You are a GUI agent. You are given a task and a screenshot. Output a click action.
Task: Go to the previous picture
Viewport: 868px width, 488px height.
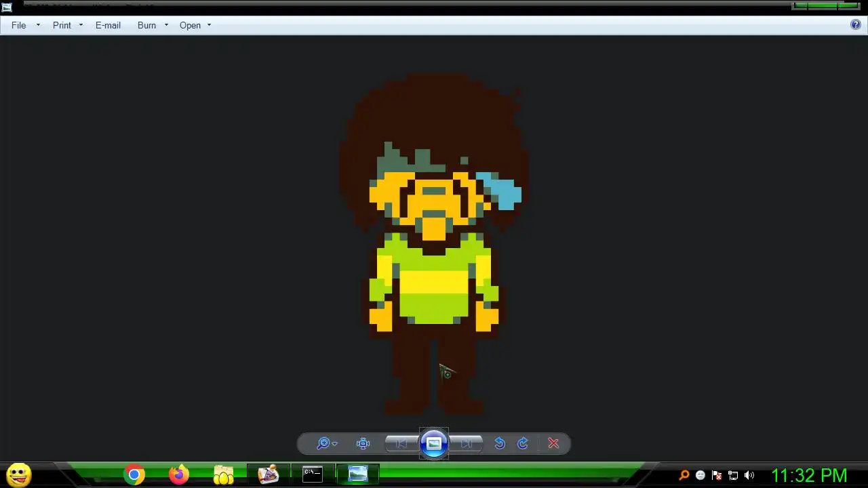(401, 443)
